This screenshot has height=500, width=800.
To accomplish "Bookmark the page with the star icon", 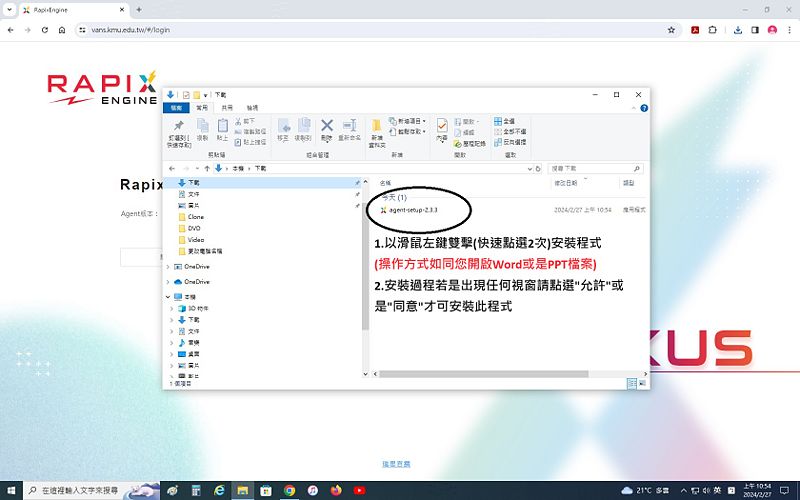I will click(671, 30).
